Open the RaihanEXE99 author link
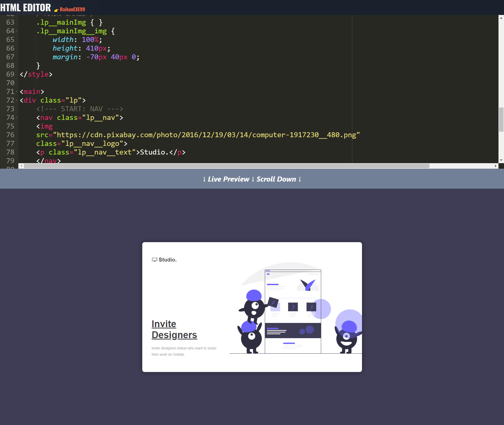 pyautogui.click(x=72, y=9)
